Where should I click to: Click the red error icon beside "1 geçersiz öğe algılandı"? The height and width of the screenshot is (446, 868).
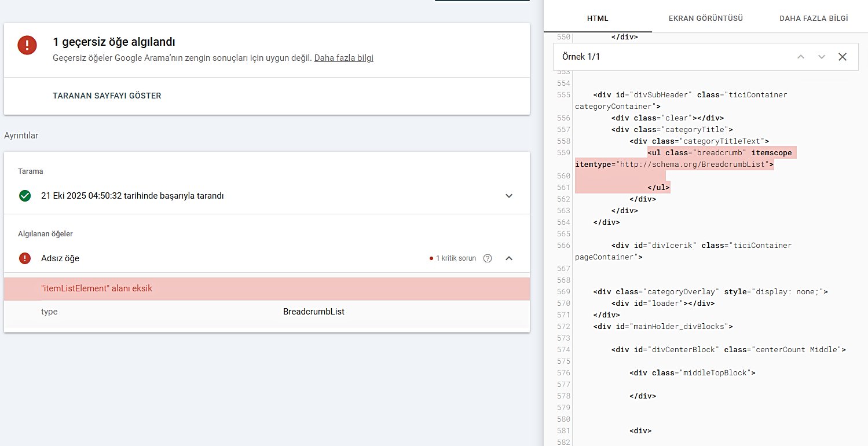[27, 45]
